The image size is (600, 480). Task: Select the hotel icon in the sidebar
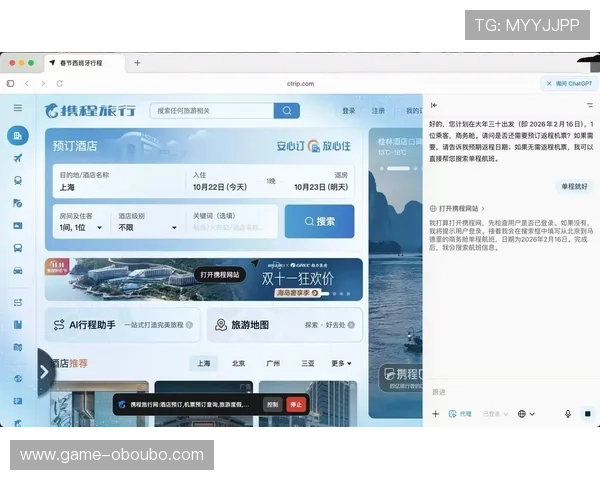[x=18, y=136]
